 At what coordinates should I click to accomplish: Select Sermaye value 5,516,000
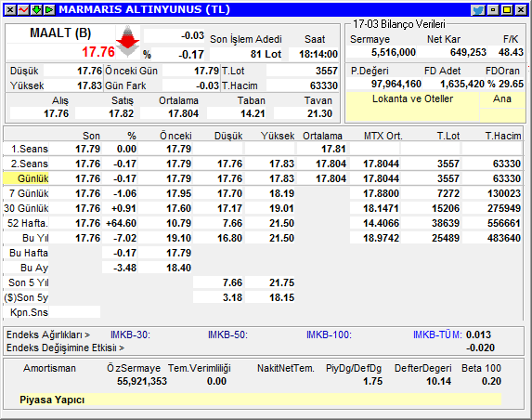click(394, 52)
